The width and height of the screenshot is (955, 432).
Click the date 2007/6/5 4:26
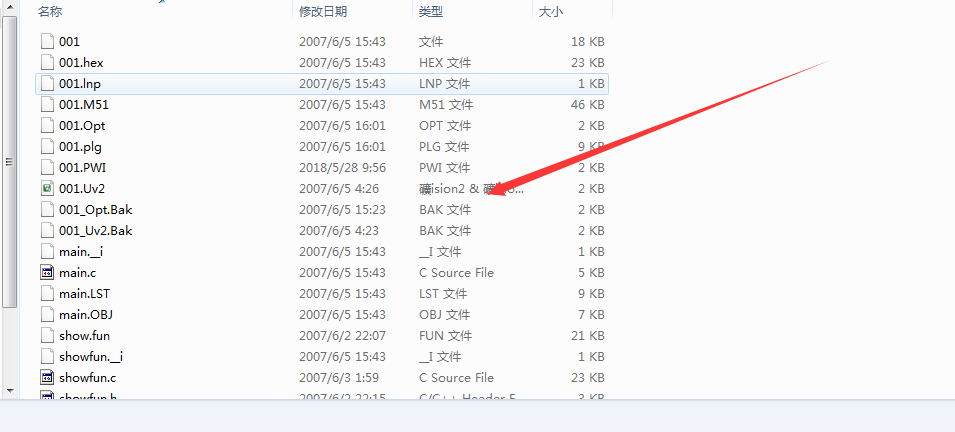(x=339, y=188)
